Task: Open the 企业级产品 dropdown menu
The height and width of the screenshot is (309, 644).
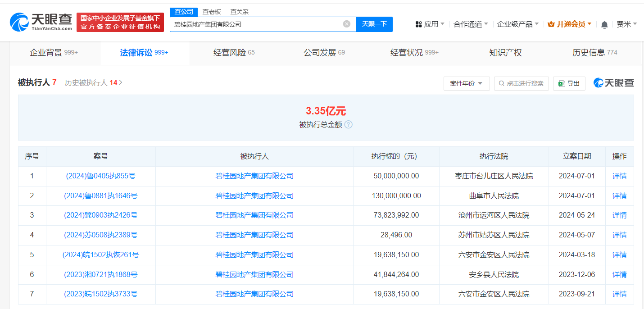Action: tap(515, 24)
